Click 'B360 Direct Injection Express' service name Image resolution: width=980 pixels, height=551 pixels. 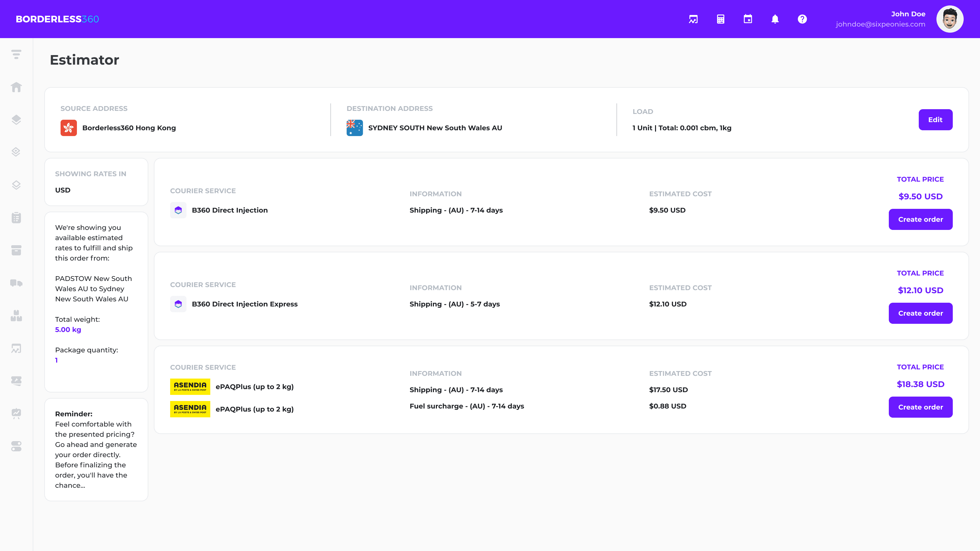pyautogui.click(x=245, y=304)
